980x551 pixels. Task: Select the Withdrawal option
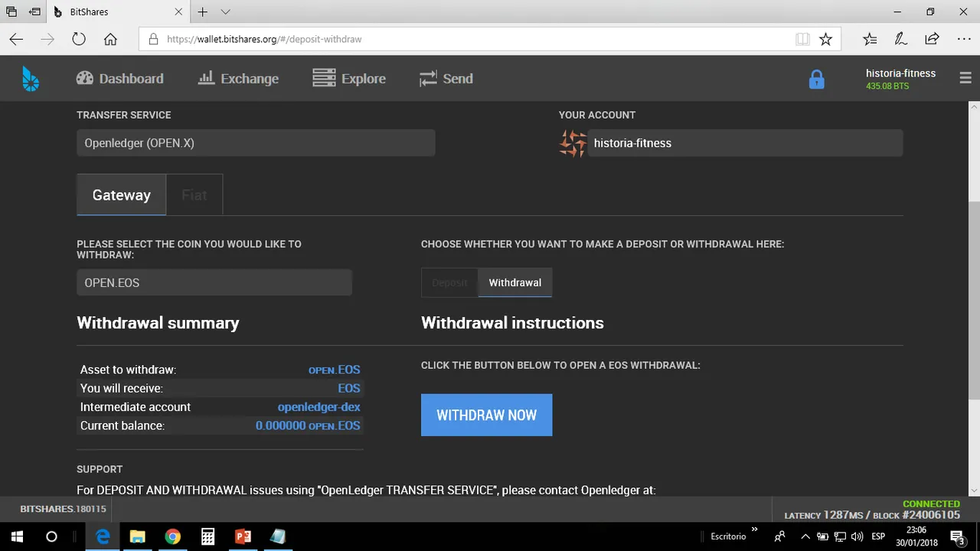(515, 282)
